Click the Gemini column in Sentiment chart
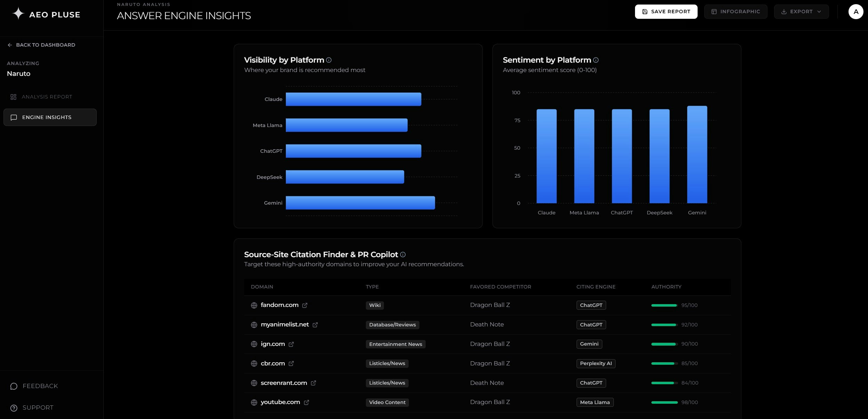The image size is (868, 419). [x=697, y=155]
